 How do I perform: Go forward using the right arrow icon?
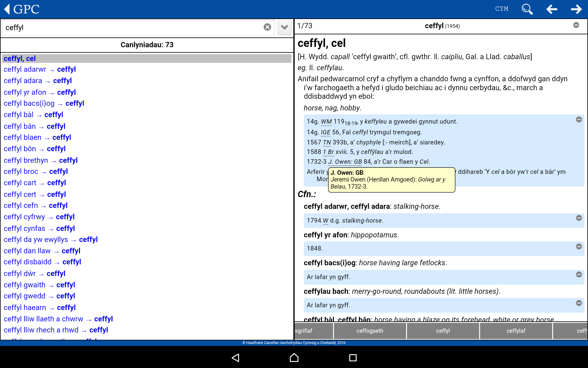point(577,9)
